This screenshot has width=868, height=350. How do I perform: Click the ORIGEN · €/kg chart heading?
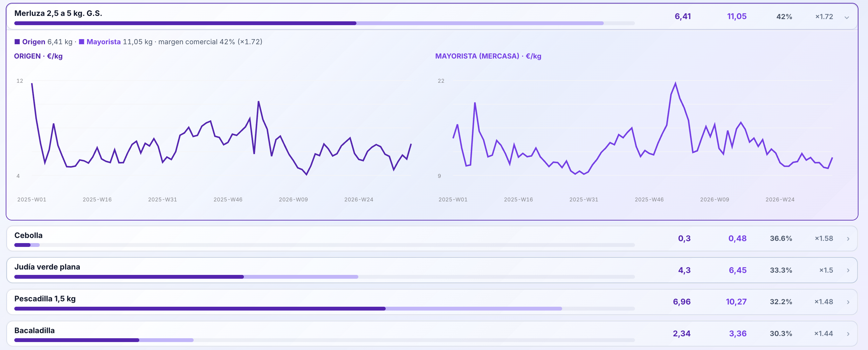tap(38, 56)
